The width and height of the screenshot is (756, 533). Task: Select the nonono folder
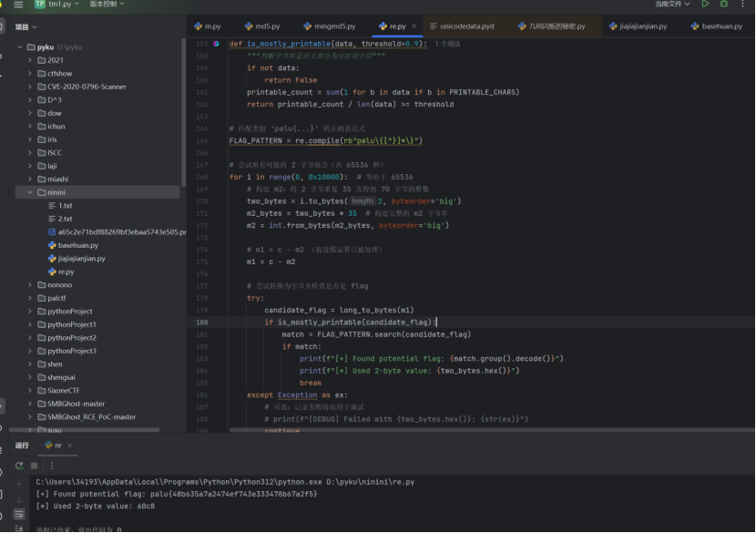[x=55, y=285]
